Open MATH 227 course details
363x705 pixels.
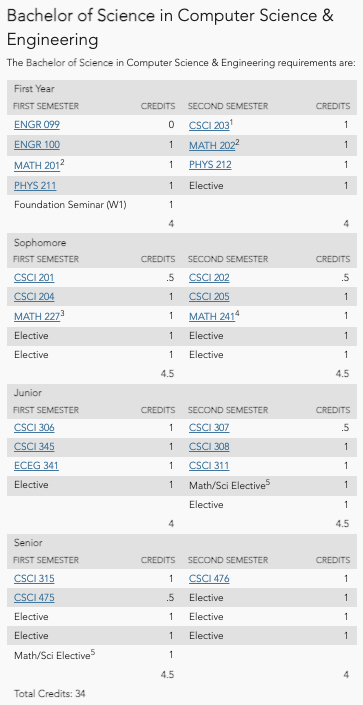[37, 317]
